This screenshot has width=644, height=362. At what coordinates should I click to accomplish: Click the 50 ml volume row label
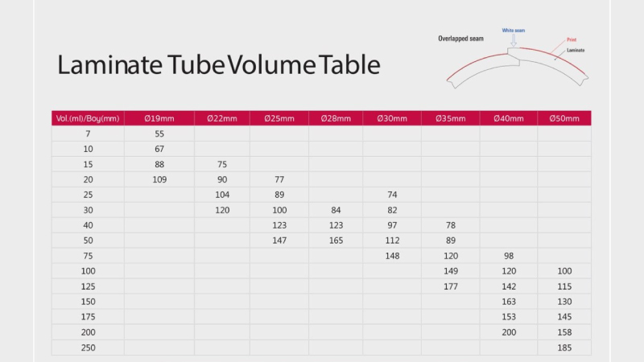pyautogui.click(x=88, y=241)
